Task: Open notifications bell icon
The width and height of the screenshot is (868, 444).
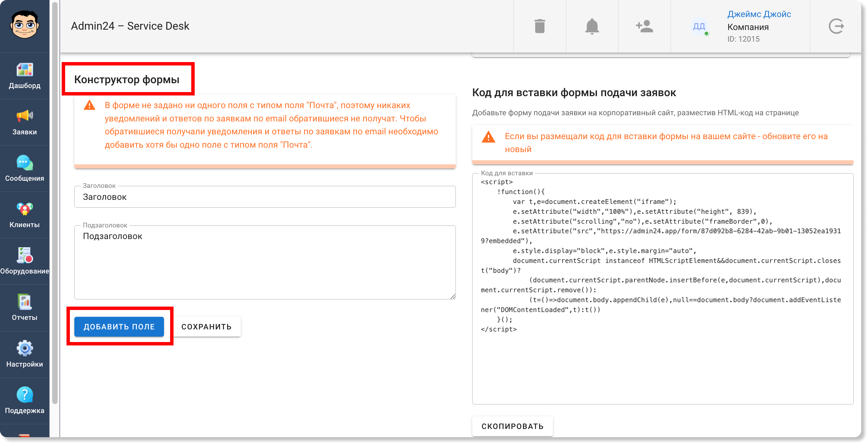Action: coord(592,26)
